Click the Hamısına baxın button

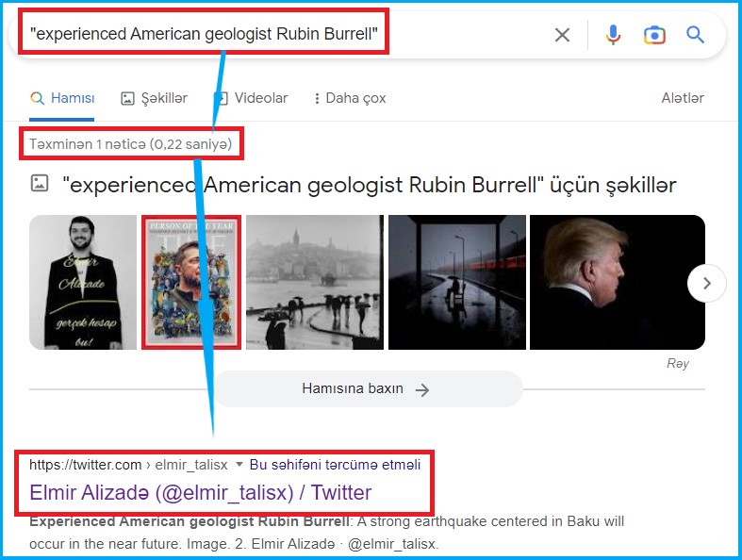[367, 388]
